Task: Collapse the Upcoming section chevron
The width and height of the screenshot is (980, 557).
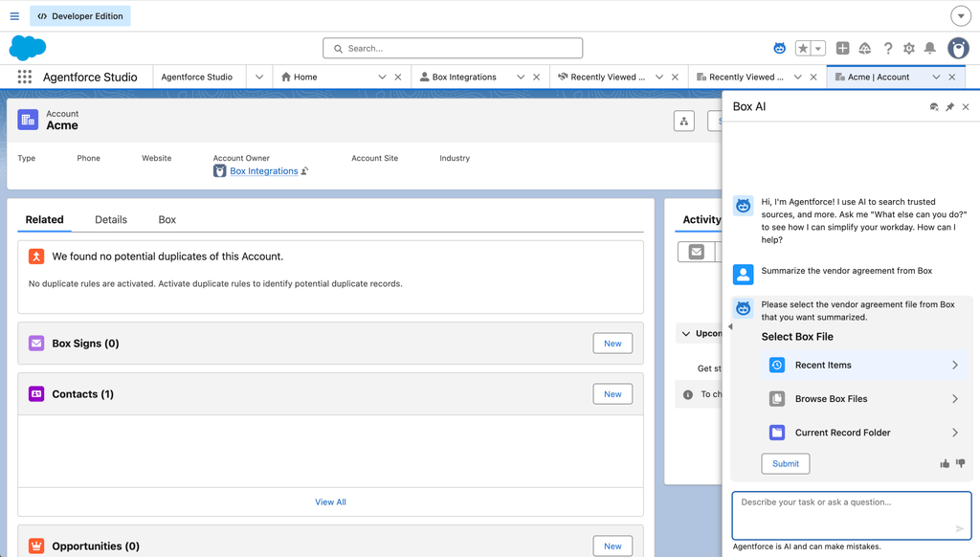Action: [685, 334]
